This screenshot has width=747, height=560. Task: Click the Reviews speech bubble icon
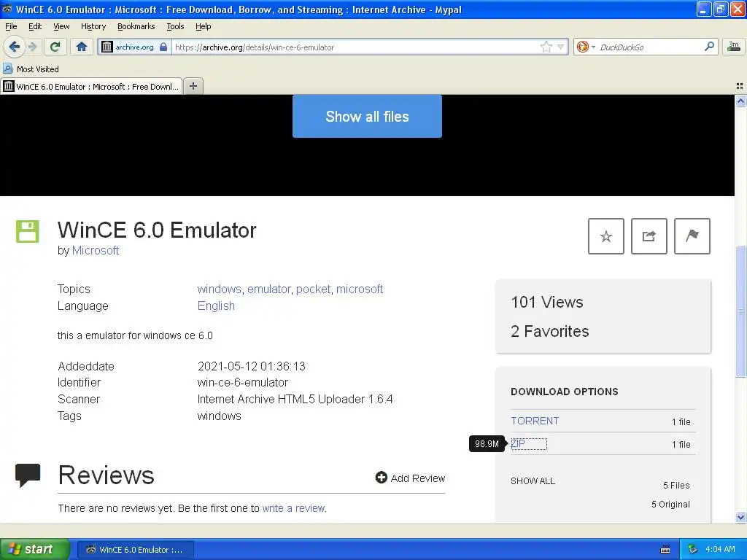[x=28, y=475]
